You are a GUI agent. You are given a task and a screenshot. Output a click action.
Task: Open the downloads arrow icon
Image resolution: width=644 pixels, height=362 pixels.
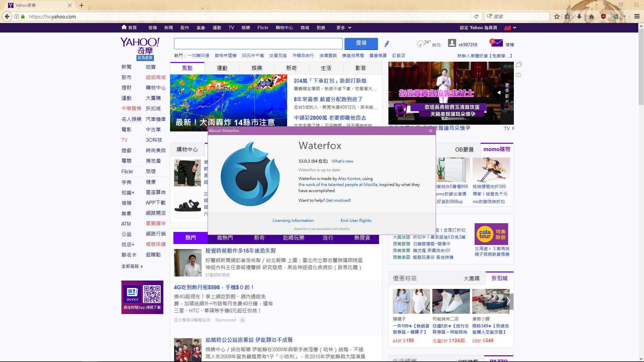point(579,16)
